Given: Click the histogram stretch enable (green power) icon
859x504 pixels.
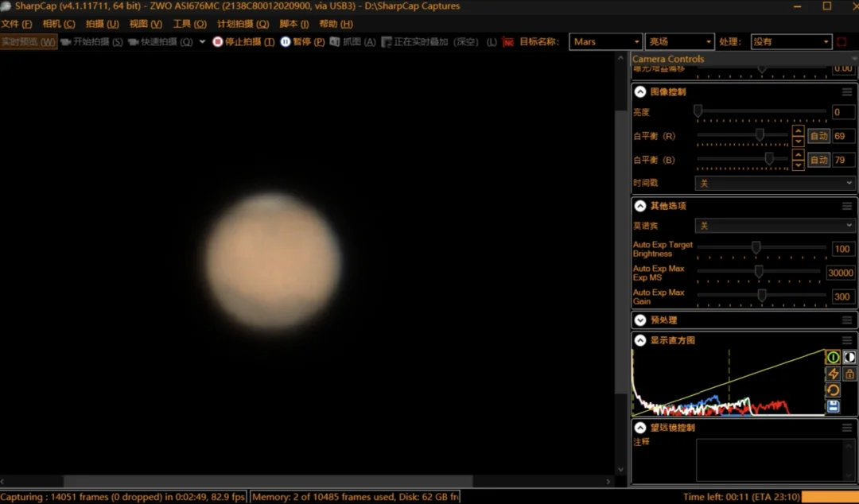Looking at the screenshot, I should [x=833, y=358].
